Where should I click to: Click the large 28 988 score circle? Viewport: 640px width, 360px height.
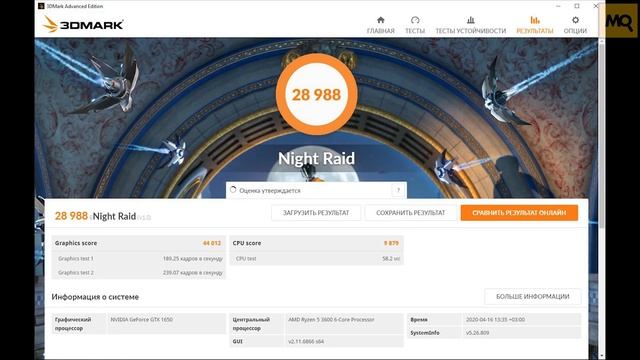(x=316, y=94)
